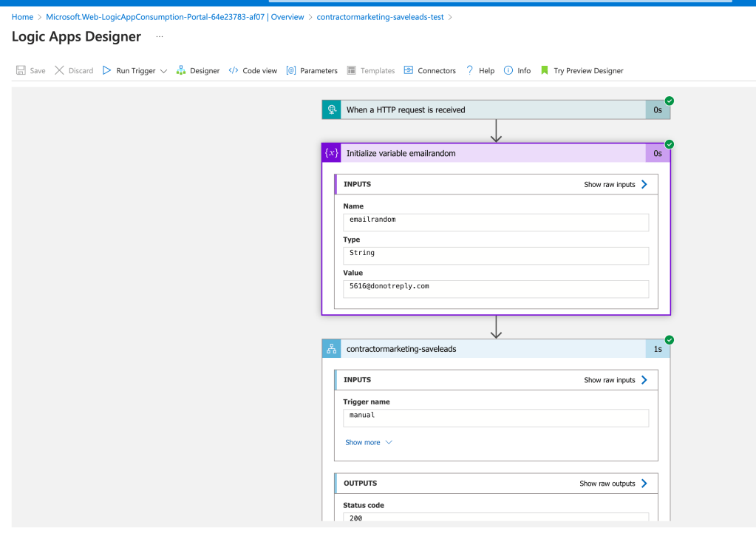Viewport: 756px width, 539px height.
Task: Collapse the When a HTTP request is received card
Action: (x=496, y=109)
